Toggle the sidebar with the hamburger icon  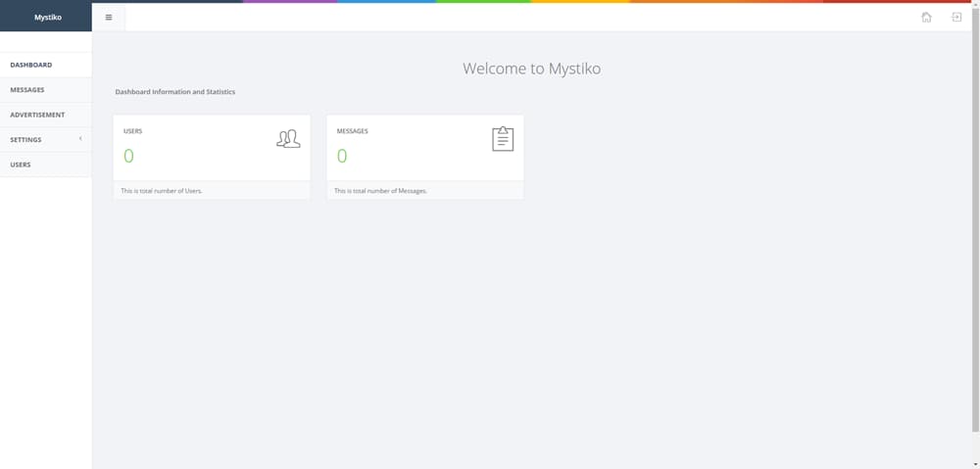point(109,17)
